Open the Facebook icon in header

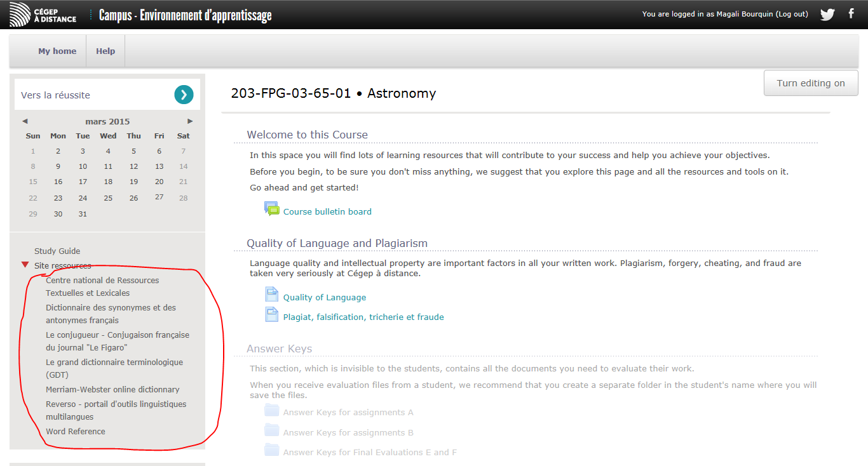click(851, 13)
